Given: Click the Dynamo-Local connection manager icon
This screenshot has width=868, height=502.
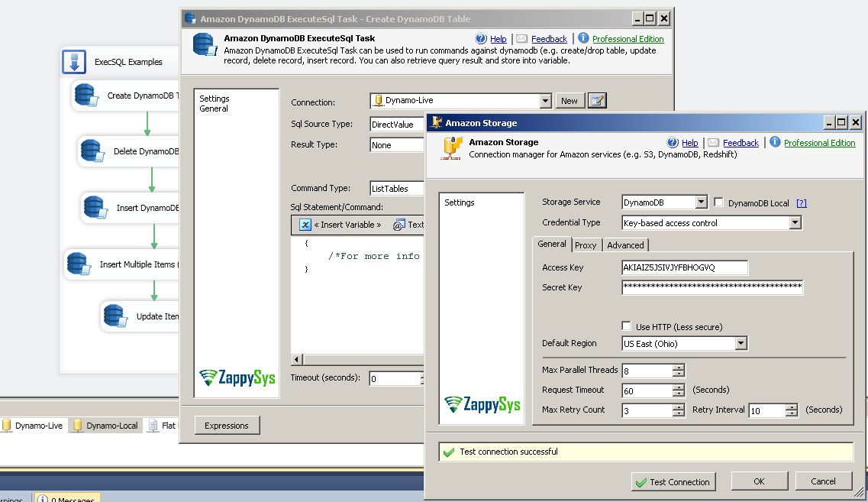Looking at the screenshot, I should [78, 425].
